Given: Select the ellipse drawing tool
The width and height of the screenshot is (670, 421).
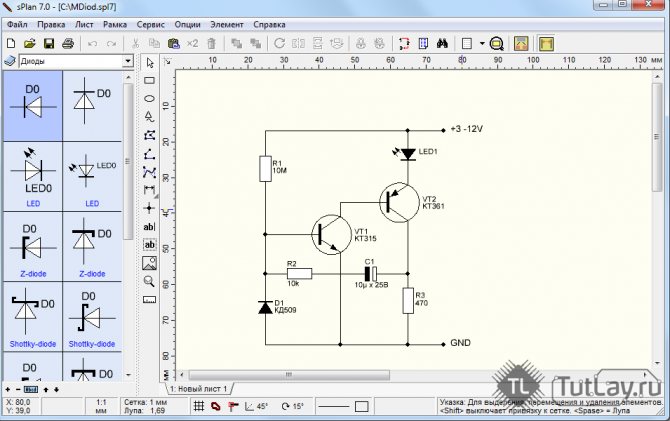Looking at the screenshot, I should click(x=149, y=98).
